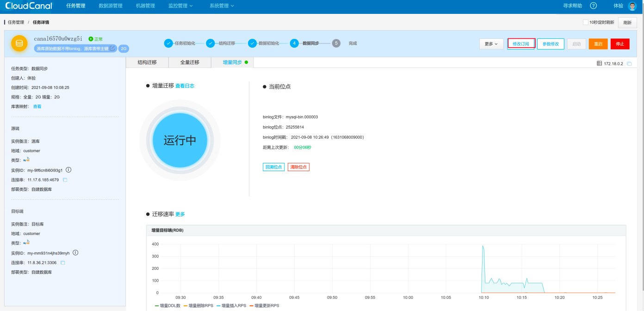Click binlog file mysql-bin.000003 text
The height and width of the screenshot is (328, 644).
pyautogui.click(x=302, y=117)
